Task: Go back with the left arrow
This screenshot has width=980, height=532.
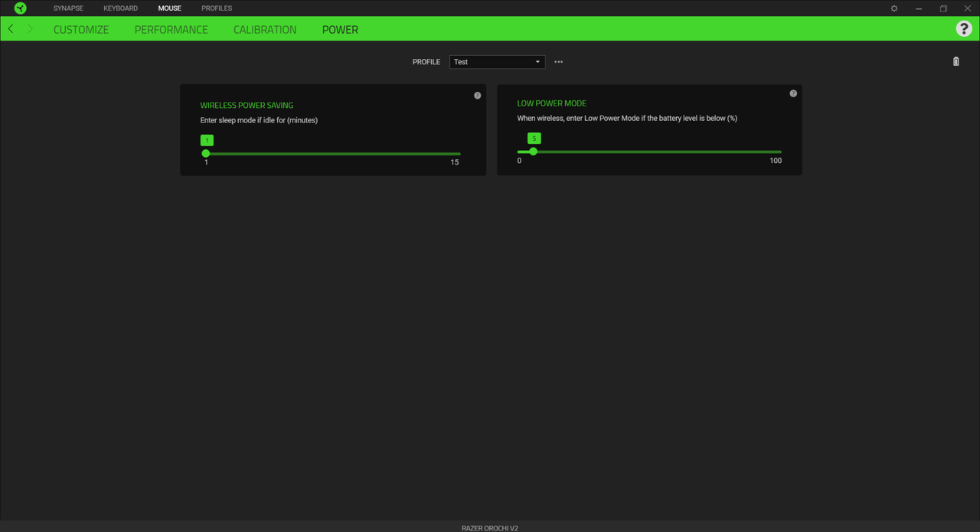Action: coord(11,29)
